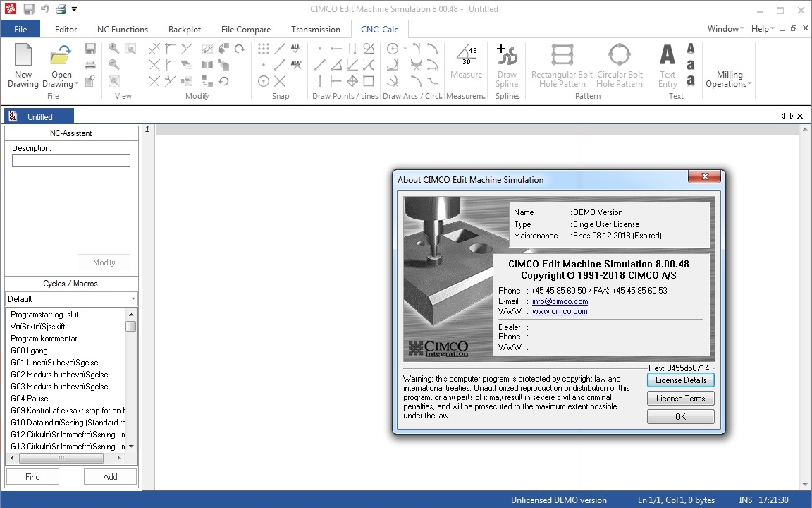
Task: Click the Description input field
Action: [71, 160]
